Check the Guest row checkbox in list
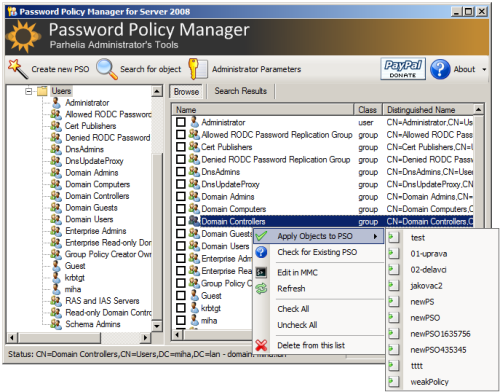 pos(181,295)
